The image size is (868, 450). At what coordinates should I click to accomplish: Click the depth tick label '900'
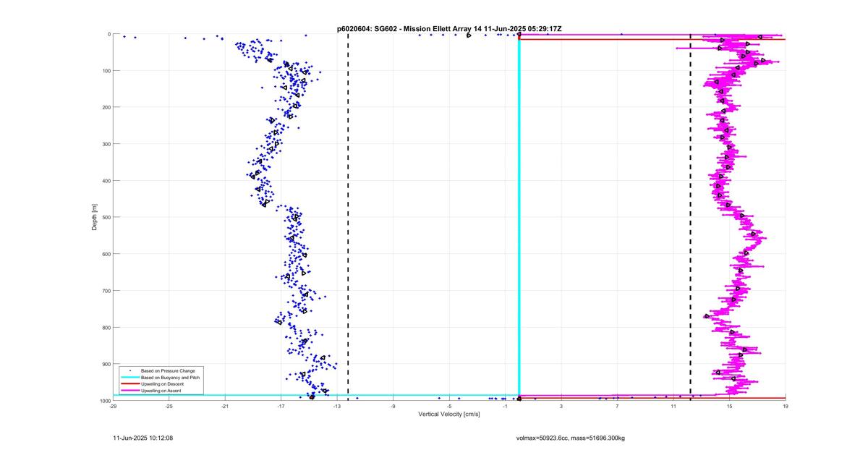(x=106, y=364)
